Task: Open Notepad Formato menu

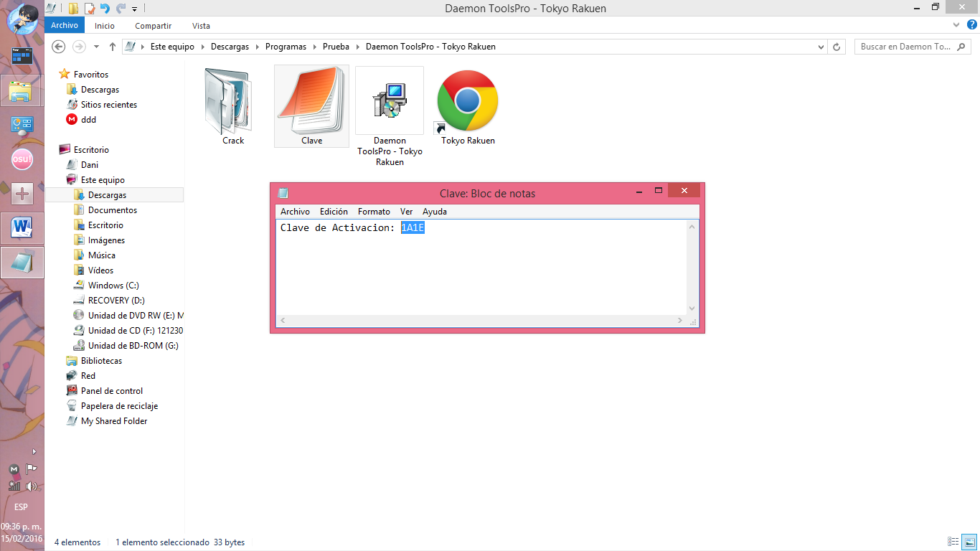Action: click(374, 212)
